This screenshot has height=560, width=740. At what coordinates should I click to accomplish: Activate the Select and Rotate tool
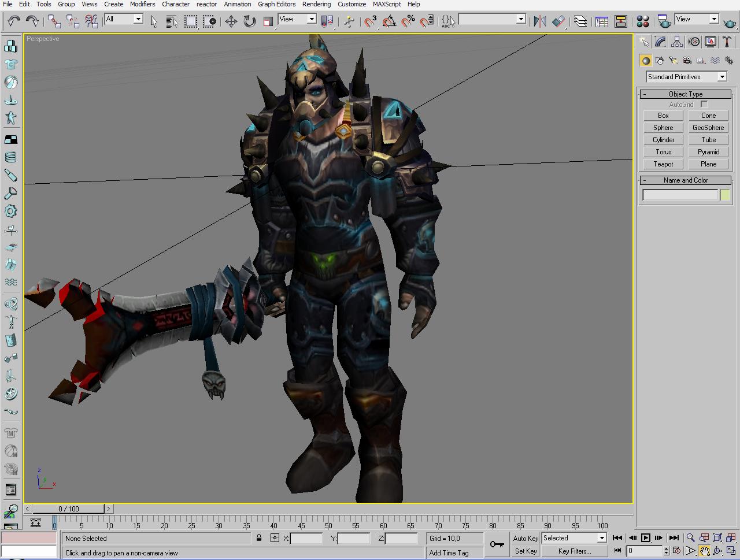(x=250, y=21)
